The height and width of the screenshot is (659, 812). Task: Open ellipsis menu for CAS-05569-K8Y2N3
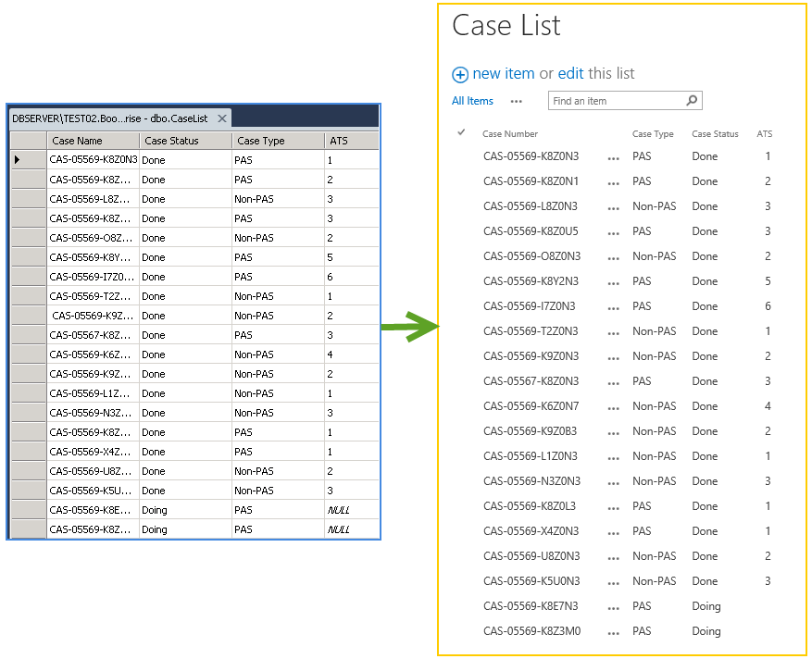(613, 283)
